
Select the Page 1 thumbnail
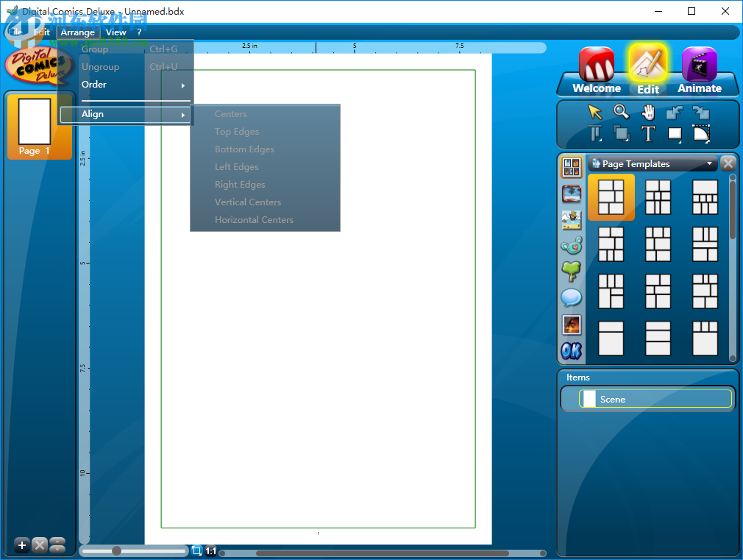[x=40, y=126]
